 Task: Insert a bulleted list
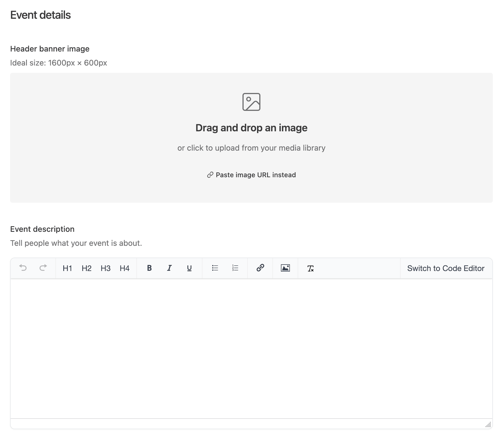pos(215,268)
